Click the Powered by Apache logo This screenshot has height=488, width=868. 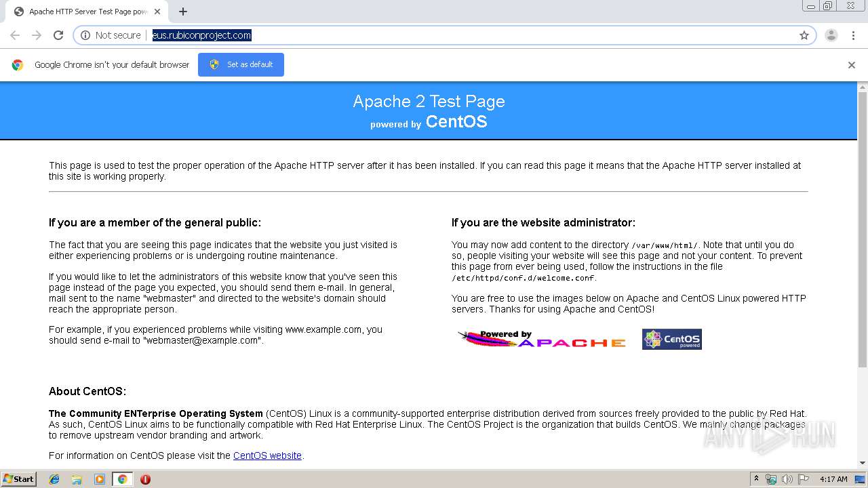(542, 339)
